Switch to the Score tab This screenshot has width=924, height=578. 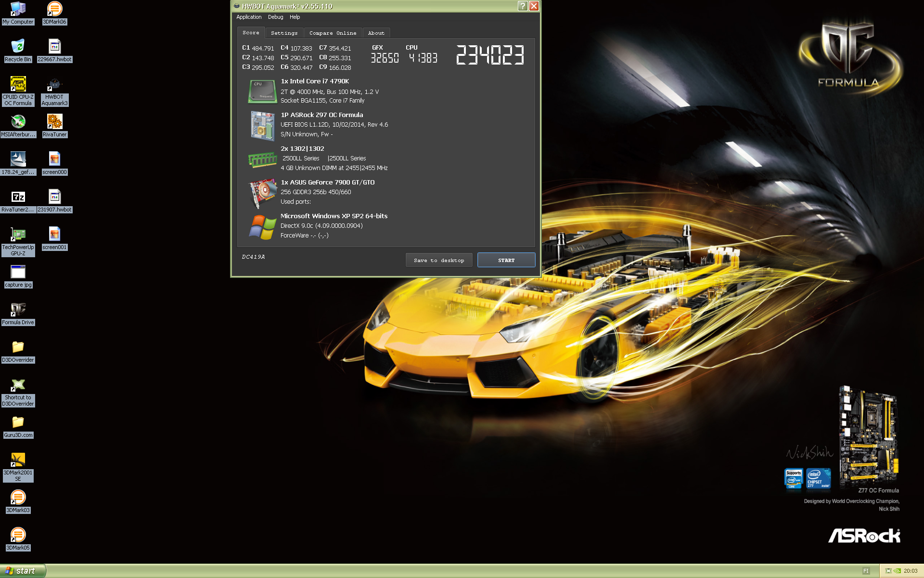click(251, 32)
